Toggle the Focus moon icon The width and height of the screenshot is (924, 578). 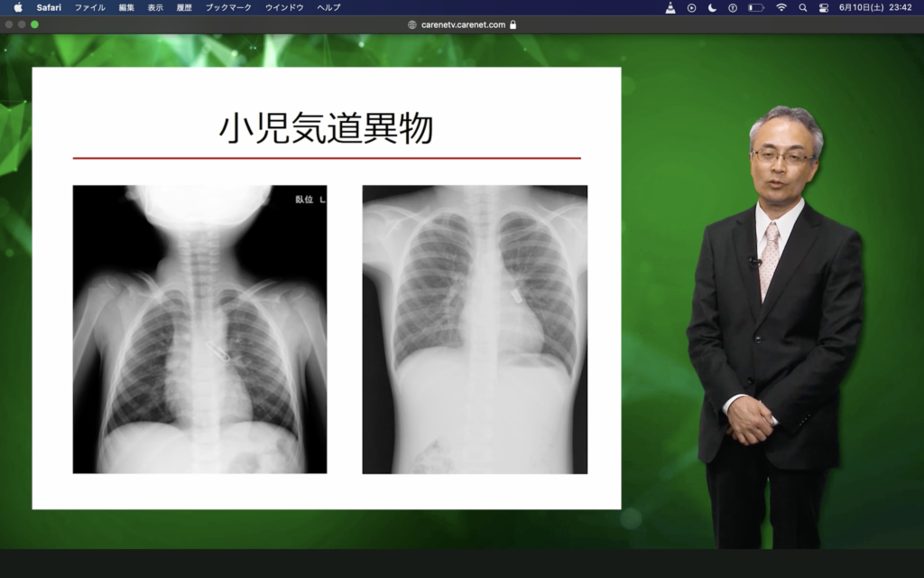coord(712,7)
